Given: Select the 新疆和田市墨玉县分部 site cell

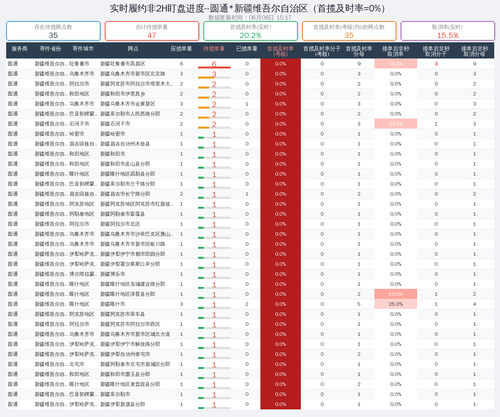Looking at the screenshot, I should (x=125, y=374).
